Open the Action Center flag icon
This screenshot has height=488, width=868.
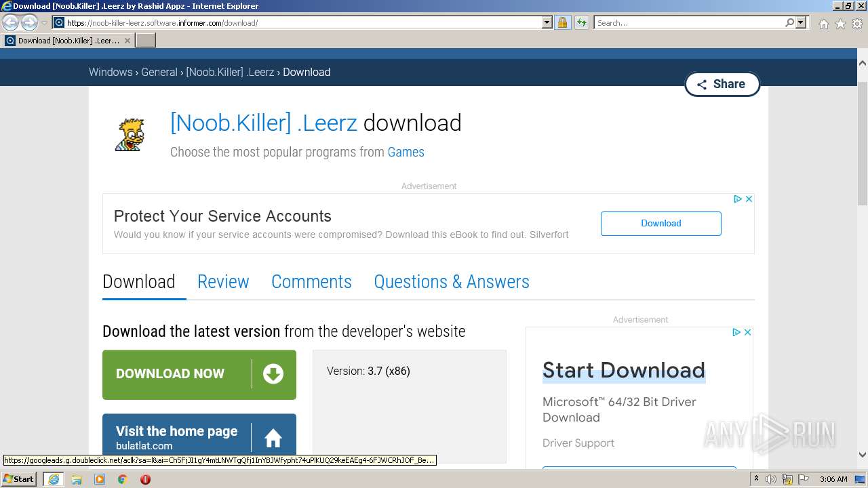(804, 479)
